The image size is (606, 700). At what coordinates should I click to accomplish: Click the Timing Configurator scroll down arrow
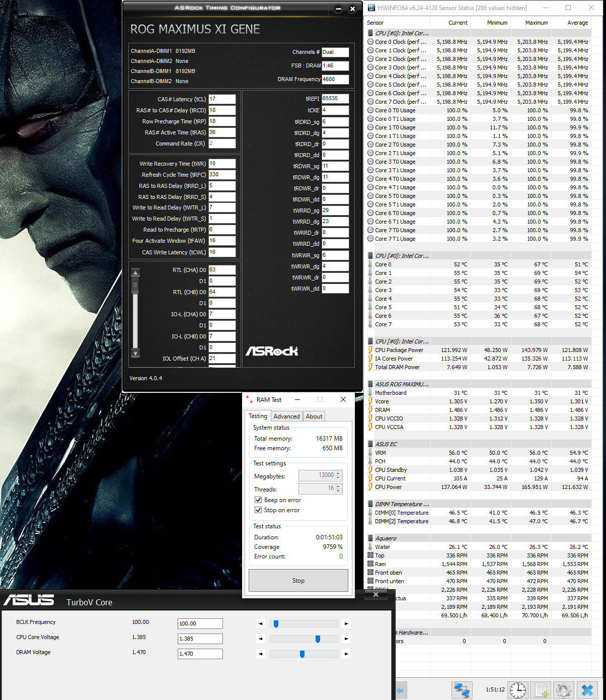point(135,353)
